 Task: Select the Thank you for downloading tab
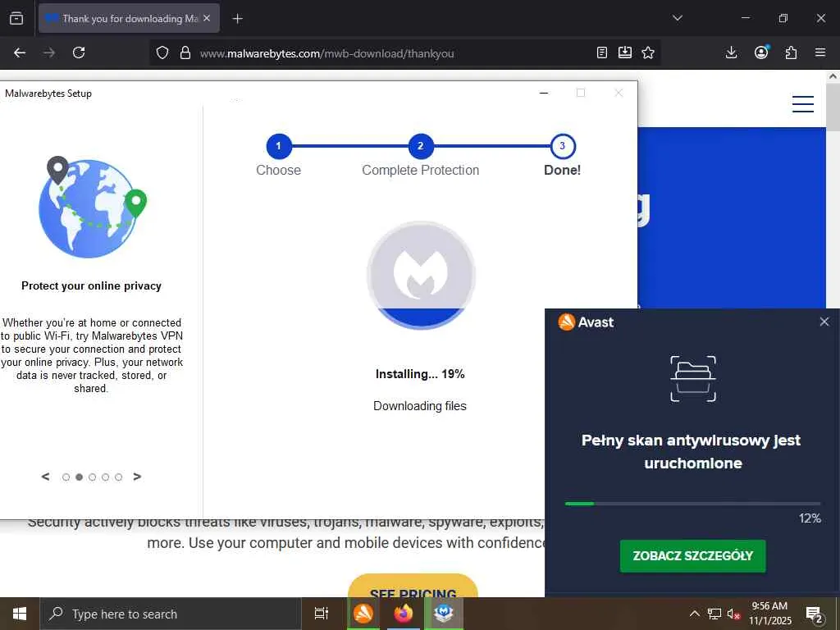pyautogui.click(x=129, y=19)
